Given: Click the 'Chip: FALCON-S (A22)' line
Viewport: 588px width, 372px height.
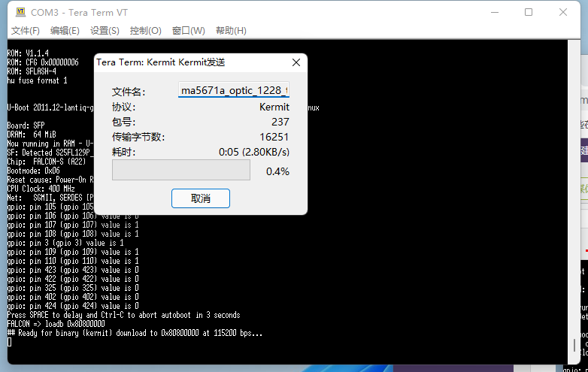Looking at the screenshot, I should (47, 162).
